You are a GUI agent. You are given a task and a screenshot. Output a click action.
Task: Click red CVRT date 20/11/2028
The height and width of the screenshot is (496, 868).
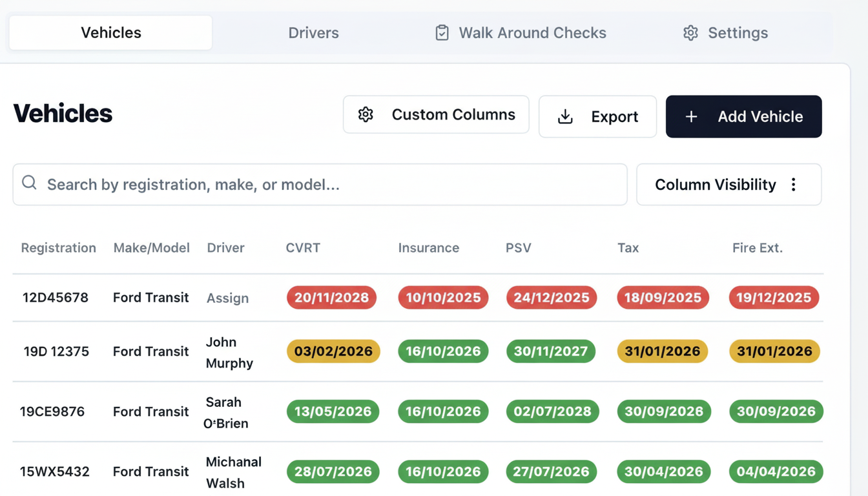[x=331, y=298]
